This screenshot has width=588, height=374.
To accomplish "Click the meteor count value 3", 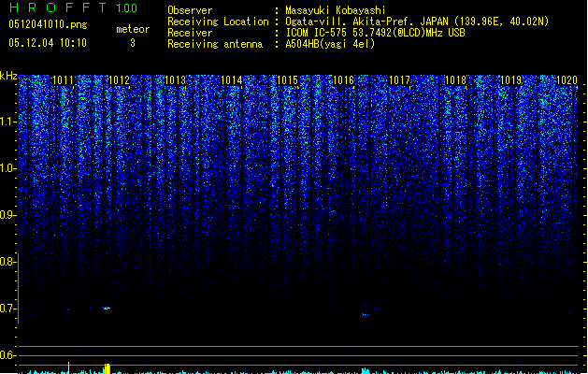I will (x=133, y=43).
